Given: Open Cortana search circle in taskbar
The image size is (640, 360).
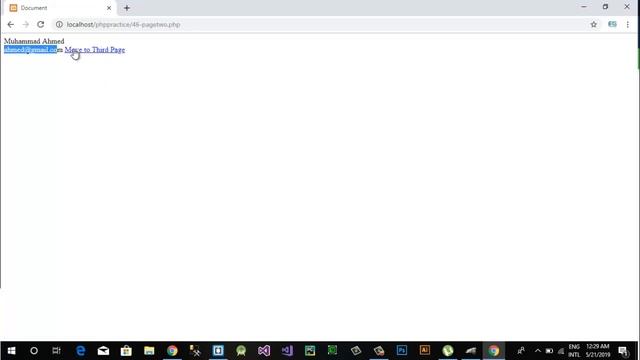Looking at the screenshot, I should (x=34, y=351).
